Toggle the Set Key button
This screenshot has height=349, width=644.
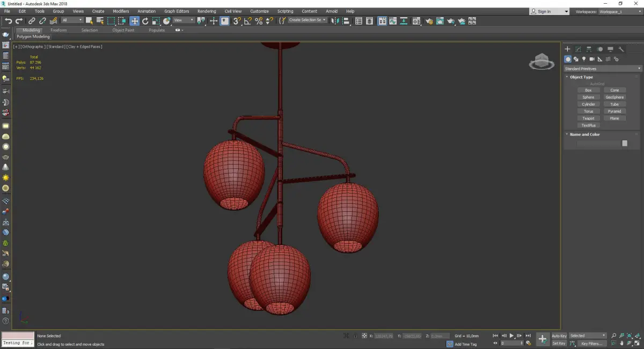(x=559, y=343)
